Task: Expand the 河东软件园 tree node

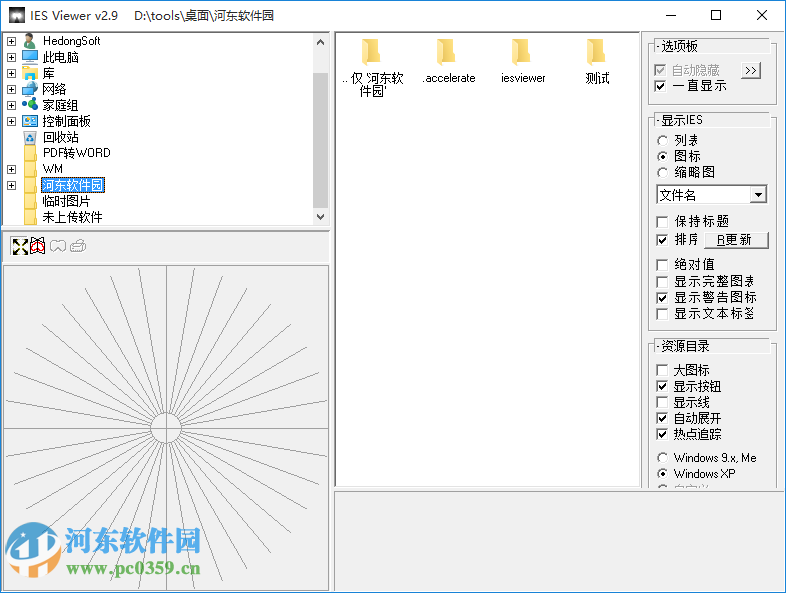Action: (x=12, y=185)
